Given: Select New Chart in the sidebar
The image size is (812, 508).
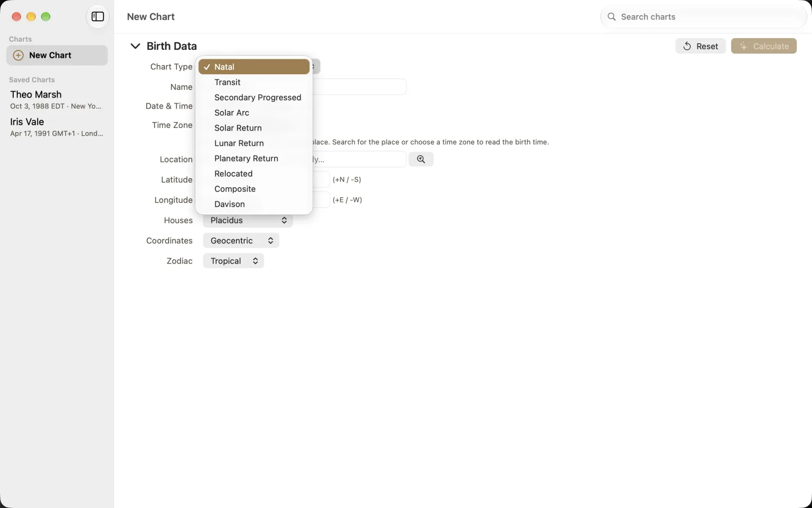Looking at the screenshot, I should 57,55.
